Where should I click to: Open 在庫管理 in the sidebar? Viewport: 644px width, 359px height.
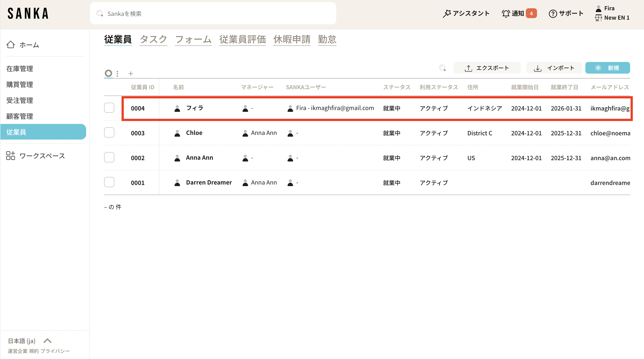click(x=20, y=68)
